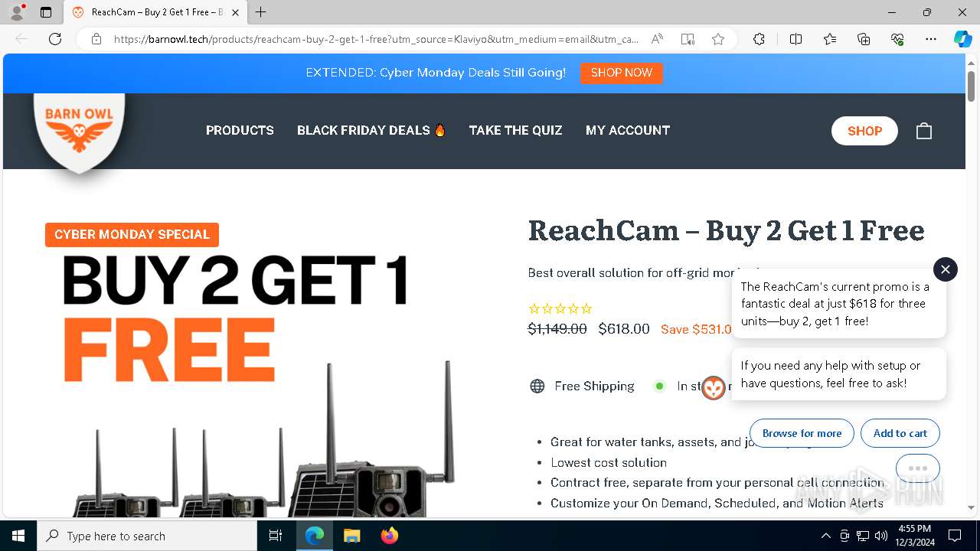Toggle split screen view in Edge
980x551 pixels.
pyautogui.click(x=795, y=39)
